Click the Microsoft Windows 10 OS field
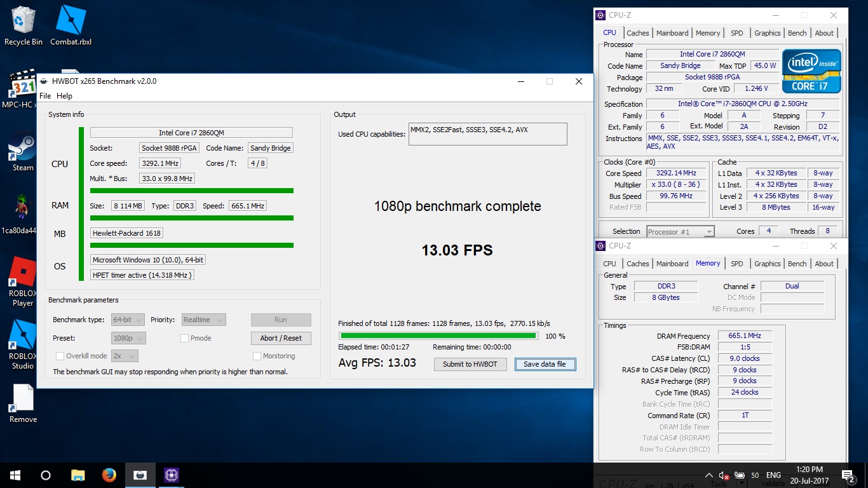Screen dimensions: 868x488 click(147, 260)
